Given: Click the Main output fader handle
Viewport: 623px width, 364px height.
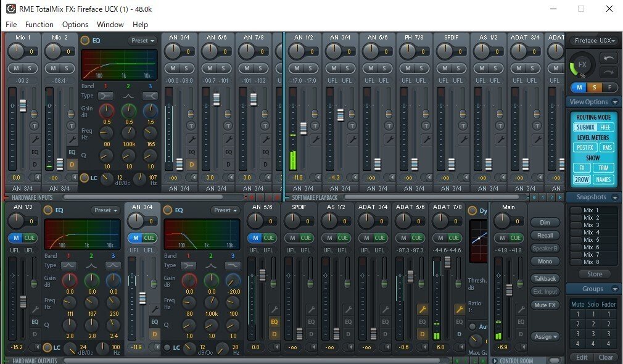Looking at the screenshot, I should (509, 290).
